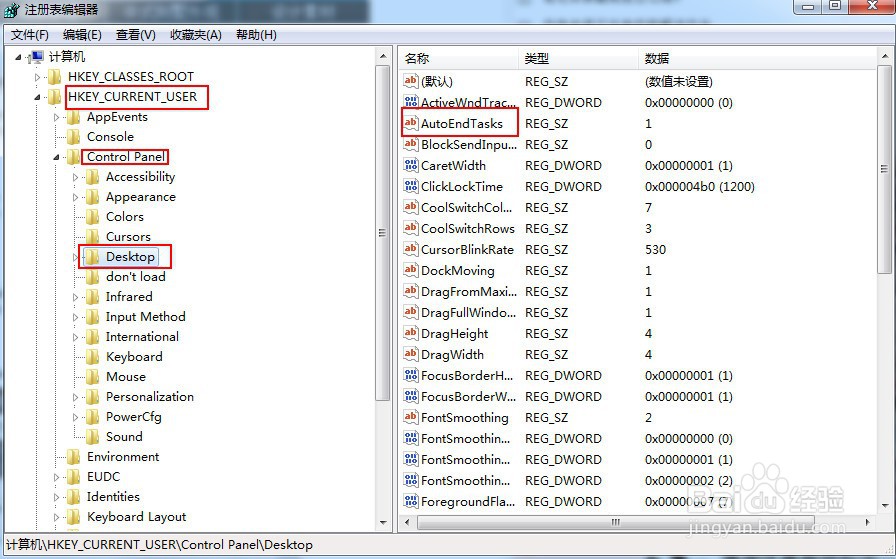Click the DWORD icon beside ClickLockTime
The width and height of the screenshot is (896, 559).
pyautogui.click(x=411, y=186)
